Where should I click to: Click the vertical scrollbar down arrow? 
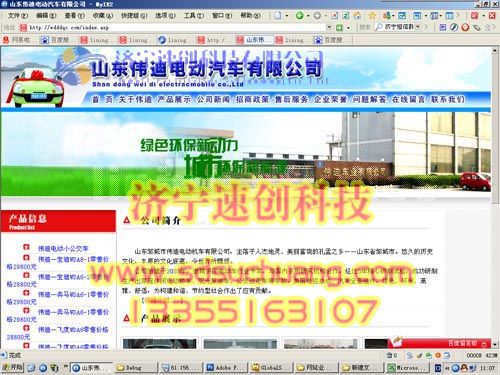coord(495,344)
